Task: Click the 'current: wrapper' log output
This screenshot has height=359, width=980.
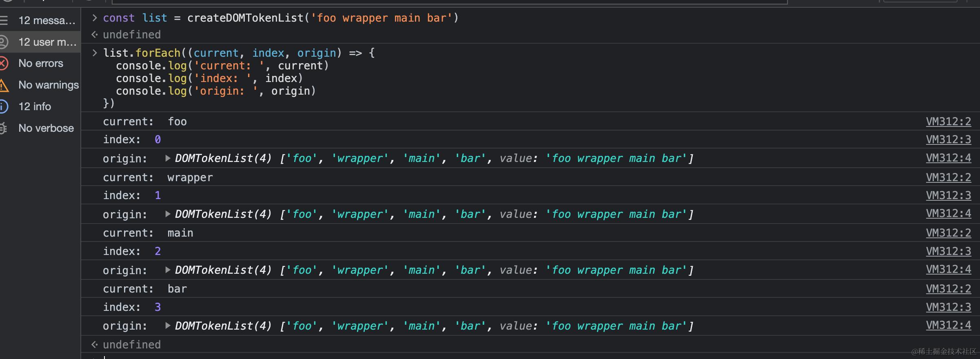Action: coord(158,177)
